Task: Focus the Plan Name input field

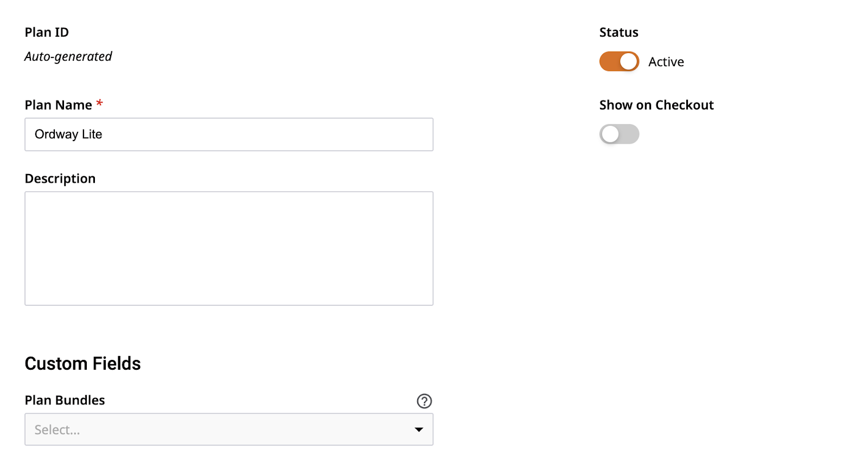Action: 229,134
